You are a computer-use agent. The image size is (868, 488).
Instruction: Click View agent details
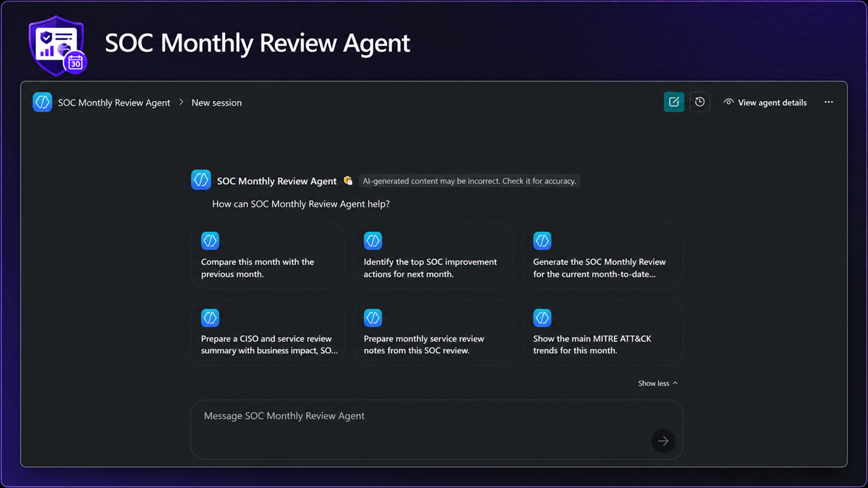pyautogui.click(x=766, y=102)
